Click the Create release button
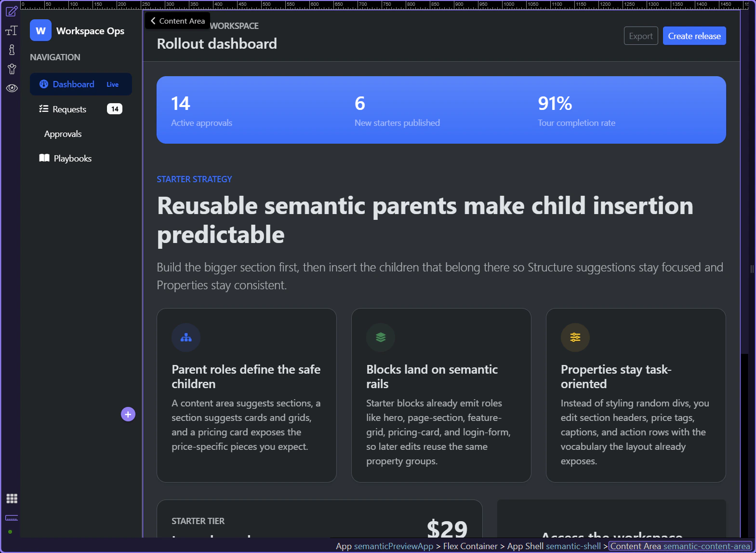Viewport: 756px width, 553px height. coord(694,36)
